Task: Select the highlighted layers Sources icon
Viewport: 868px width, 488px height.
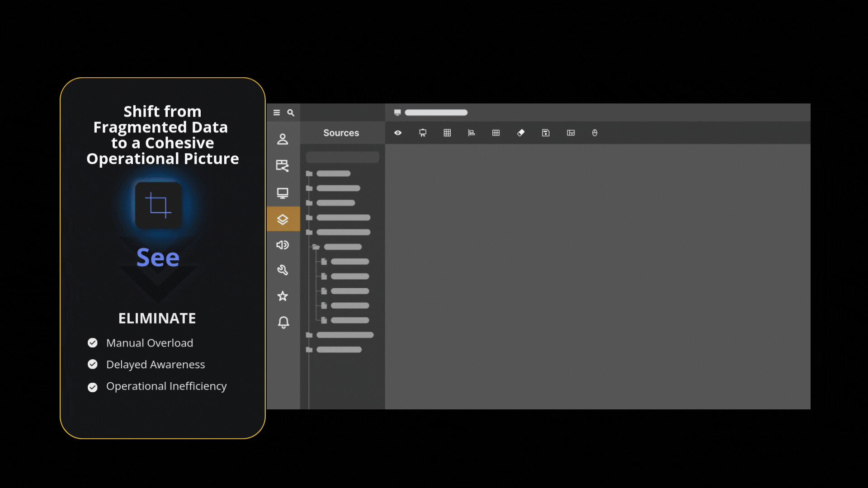Action: pos(283,219)
